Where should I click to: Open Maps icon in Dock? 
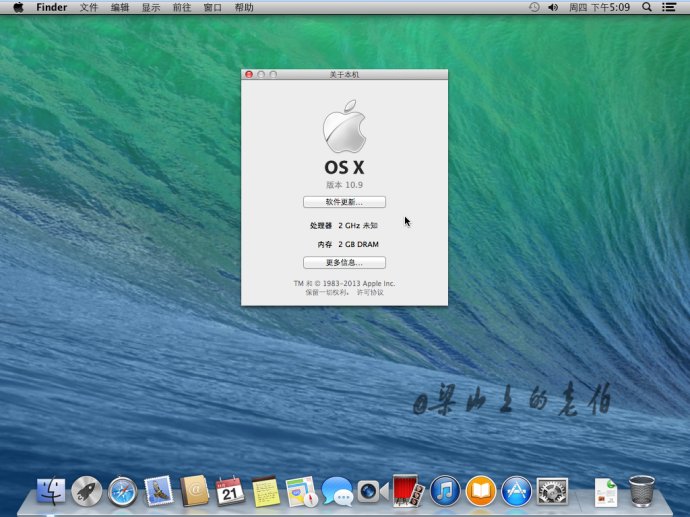tap(301, 491)
